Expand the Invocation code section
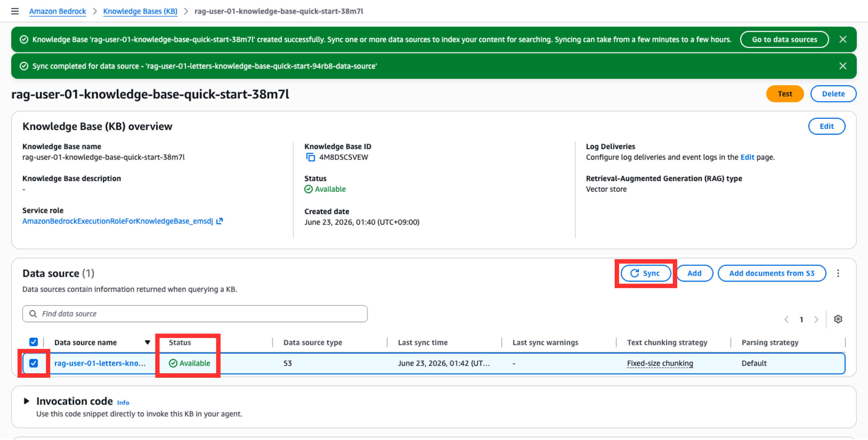This screenshot has height=440, width=868. pyautogui.click(x=26, y=401)
